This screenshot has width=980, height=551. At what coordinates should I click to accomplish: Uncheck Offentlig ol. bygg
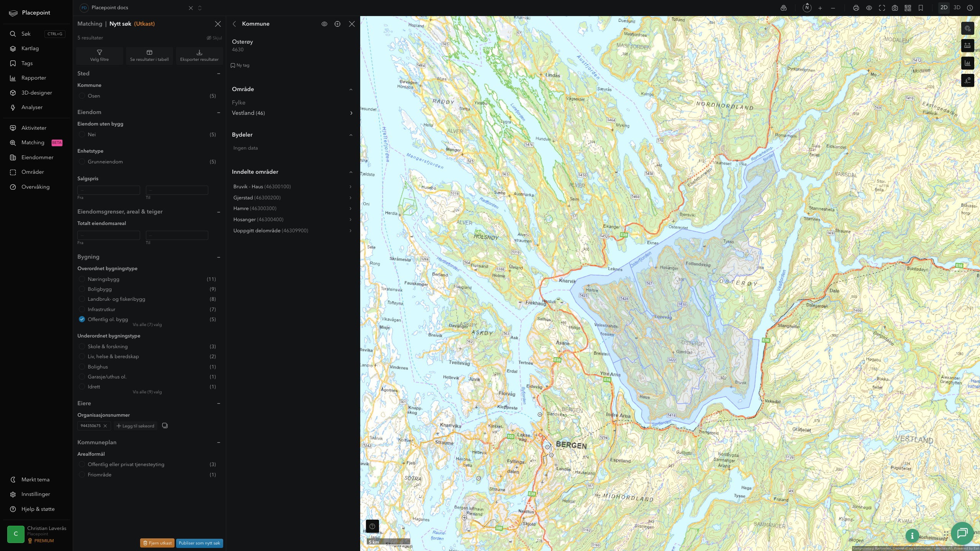tap(82, 319)
